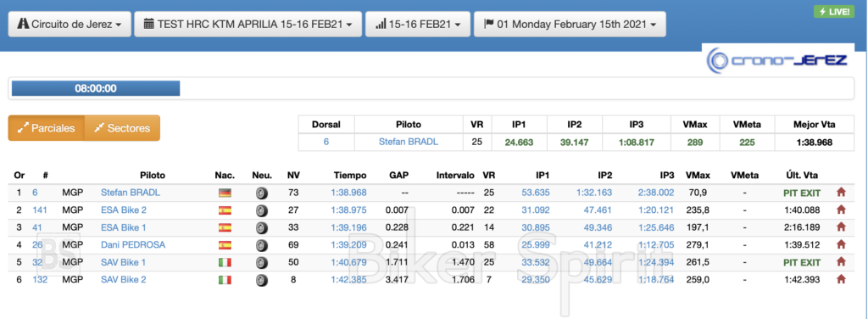Click Spanish flag in ESA Bike 2 row
Screen dimensions: 868x319
point(225,210)
